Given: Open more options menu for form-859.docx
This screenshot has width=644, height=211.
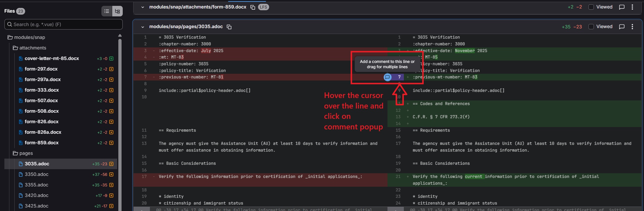Looking at the screenshot, I should [632, 7].
